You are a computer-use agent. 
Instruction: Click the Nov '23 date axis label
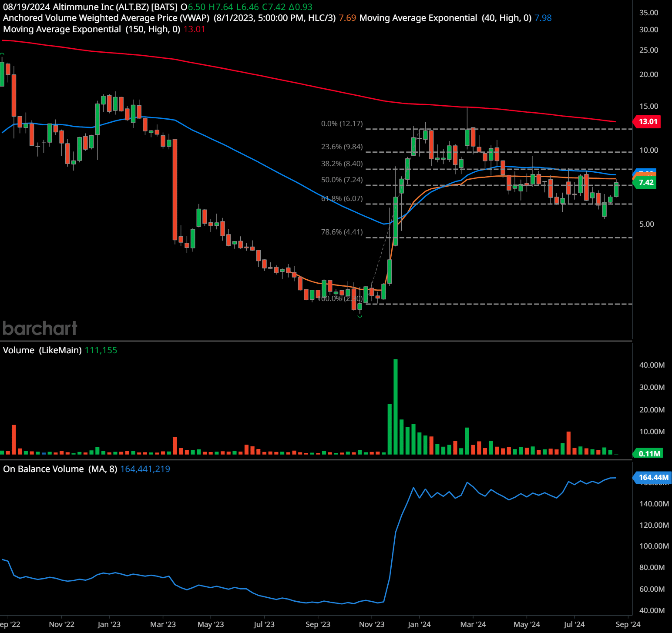pos(372,624)
